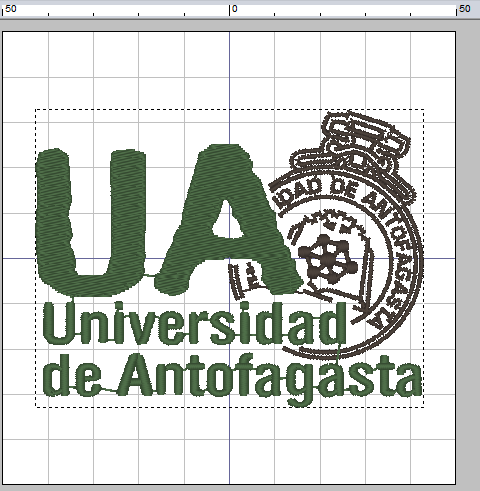Screen dimensions: 480x491
Task: Select the green word Antofagasta on bottom line
Action: pos(270,378)
